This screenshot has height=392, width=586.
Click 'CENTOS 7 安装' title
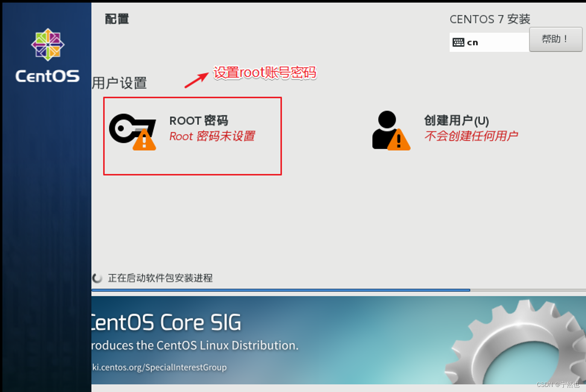click(490, 19)
